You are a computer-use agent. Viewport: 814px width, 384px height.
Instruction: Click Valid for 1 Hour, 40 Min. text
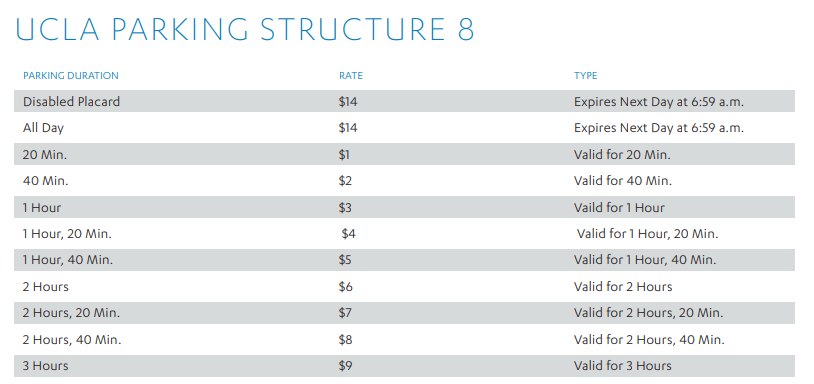(645, 260)
